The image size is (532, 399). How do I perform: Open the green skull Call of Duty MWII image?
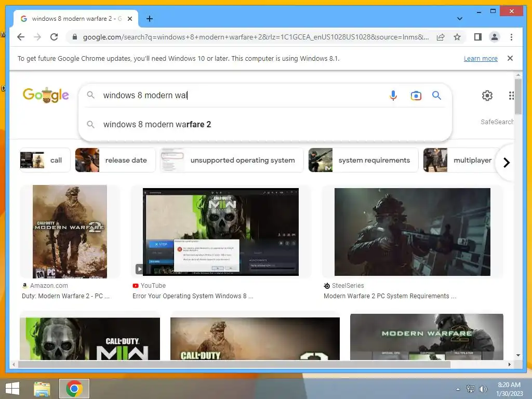pyautogui.click(x=90, y=339)
